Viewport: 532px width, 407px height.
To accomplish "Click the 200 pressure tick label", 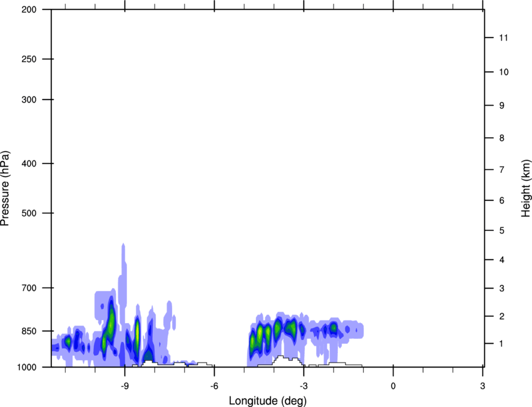I will [29, 9].
